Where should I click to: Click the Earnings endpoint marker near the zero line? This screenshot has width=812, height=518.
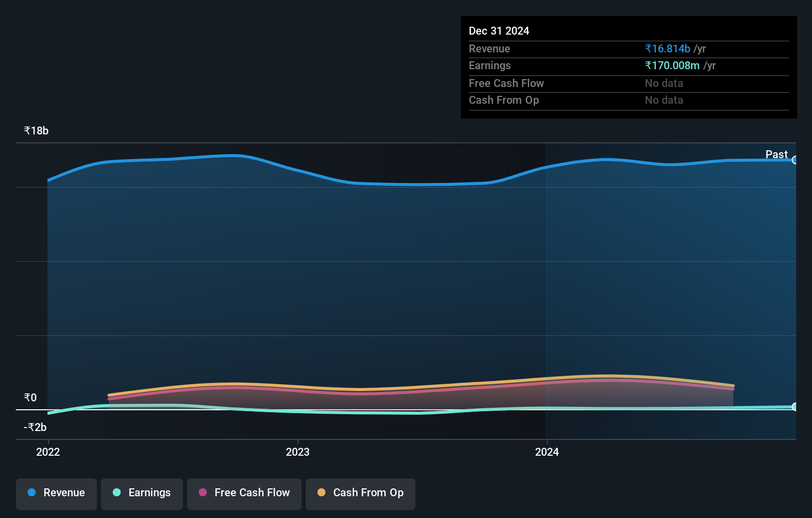795,407
